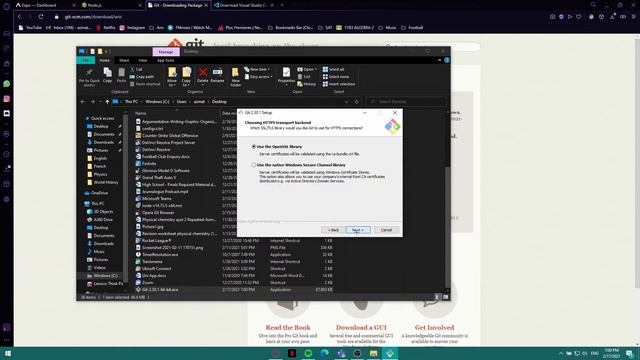Click the browser reload button
The image size is (640, 360).
(x=41, y=17)
